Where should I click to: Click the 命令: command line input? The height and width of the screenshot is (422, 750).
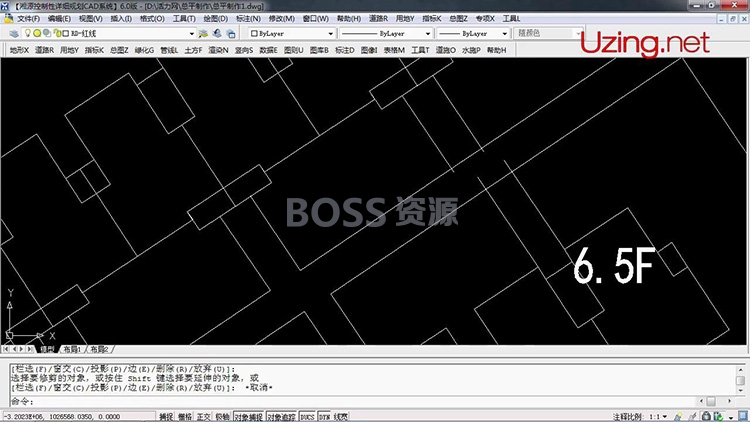tap(354, 401)
